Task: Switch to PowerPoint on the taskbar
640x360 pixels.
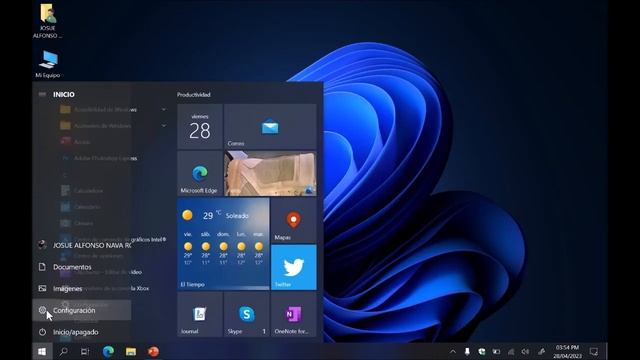Action: click(153, 351)
